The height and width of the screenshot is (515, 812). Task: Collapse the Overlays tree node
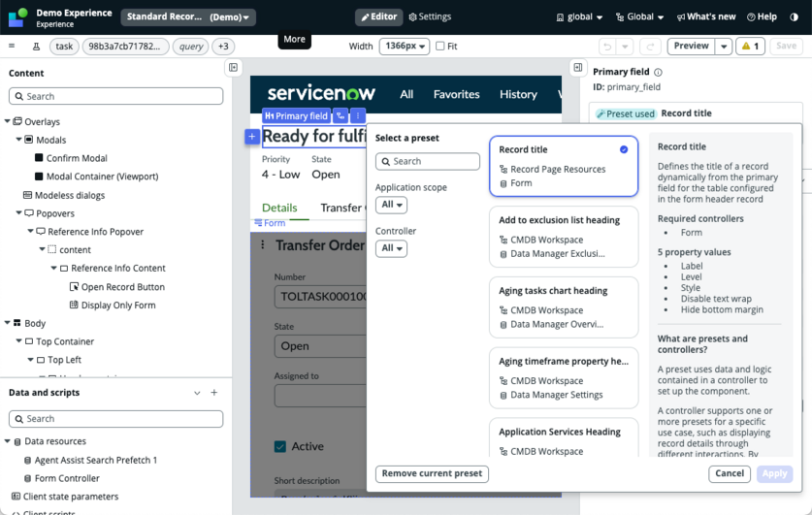click(7, 121)
